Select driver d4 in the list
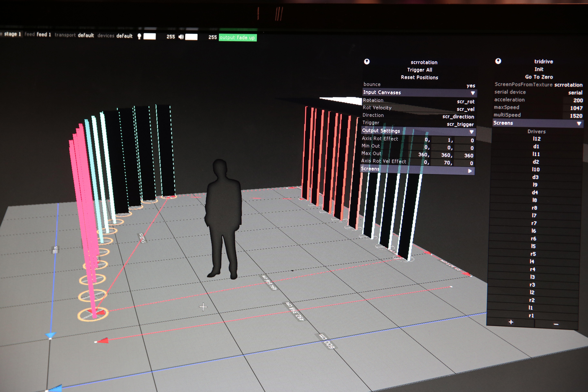This screenshot has height=392, width=588. coord(535,193)
